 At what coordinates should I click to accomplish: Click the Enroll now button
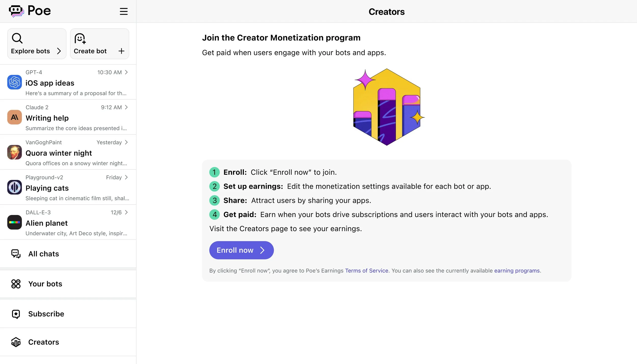tap(241, 250)
